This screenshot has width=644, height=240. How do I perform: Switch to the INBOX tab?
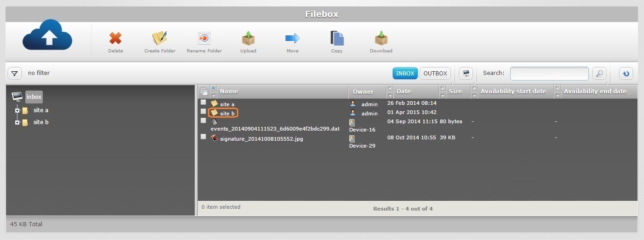[405, 73]
